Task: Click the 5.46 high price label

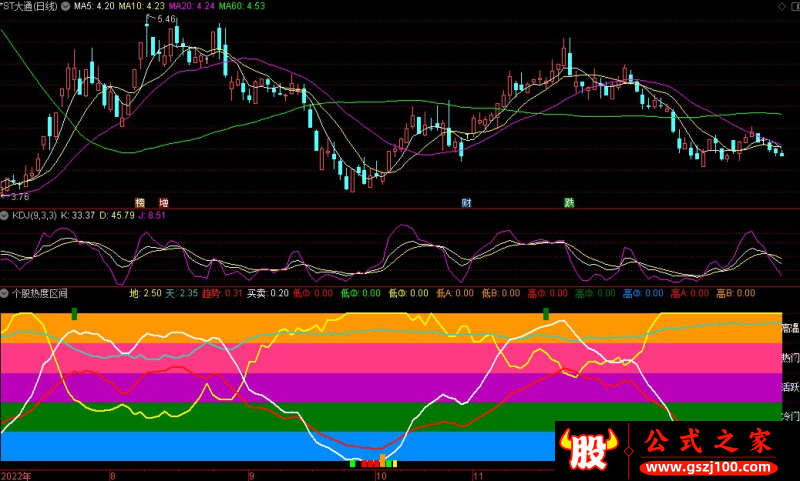Action: [x=166, y=19]
